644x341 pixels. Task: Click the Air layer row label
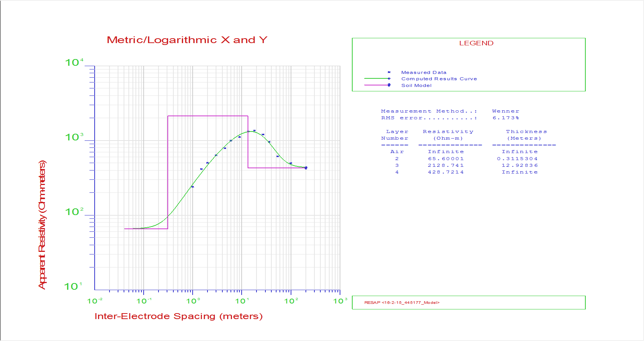click(396, 152)
